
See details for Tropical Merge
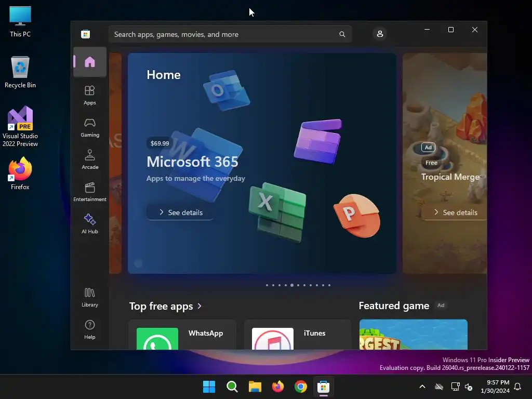(455, 212)
